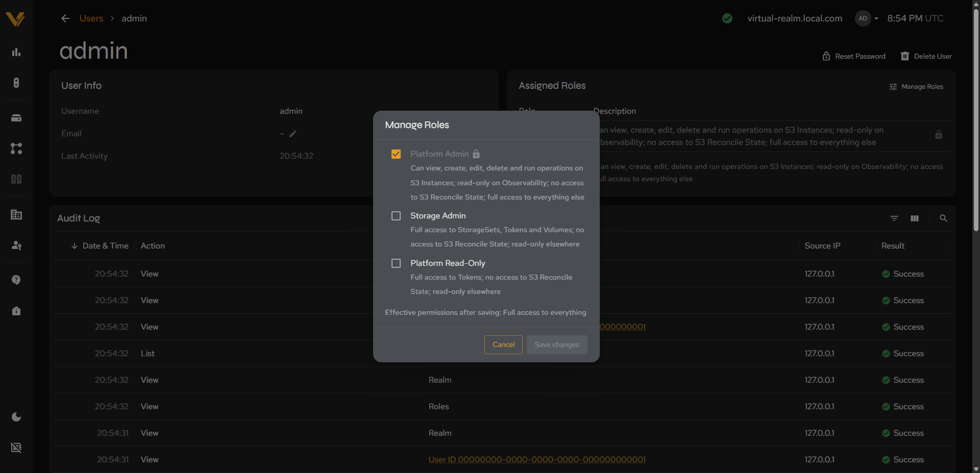Open the realm building sidebar icon

pos(16,215)
